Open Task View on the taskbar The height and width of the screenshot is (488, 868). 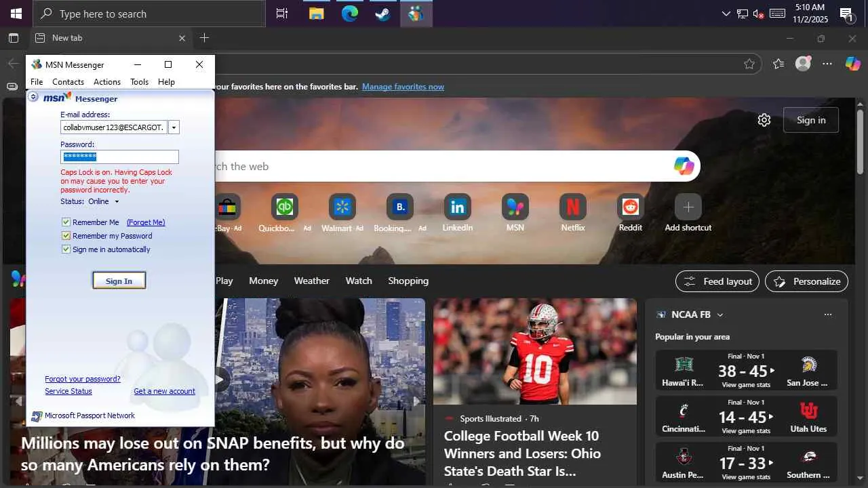(x=282, y=14)
